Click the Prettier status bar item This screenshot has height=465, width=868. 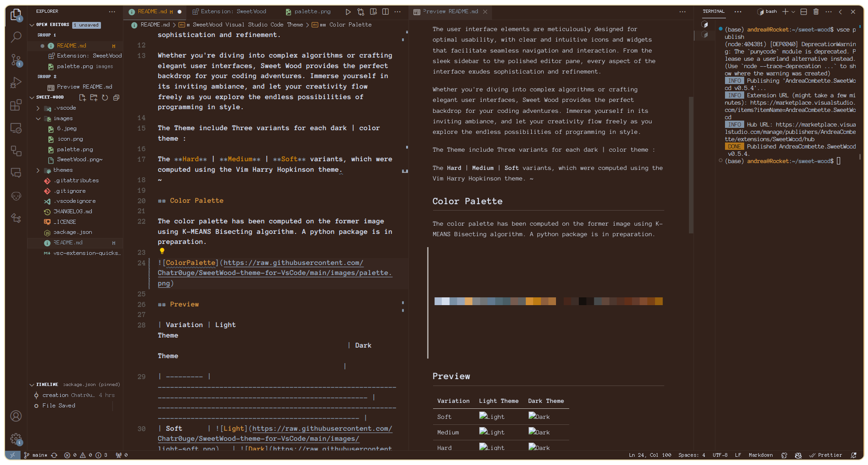tap(826, 455)
